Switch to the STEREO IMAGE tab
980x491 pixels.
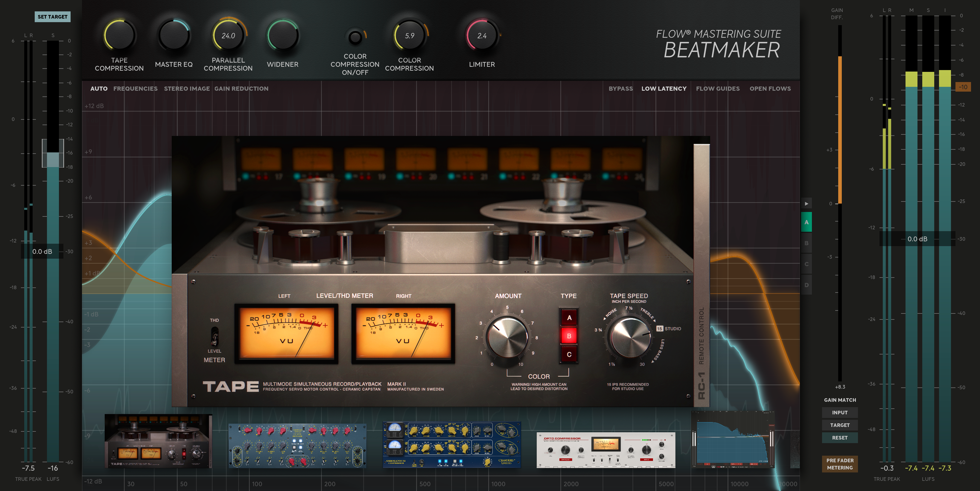187,89
